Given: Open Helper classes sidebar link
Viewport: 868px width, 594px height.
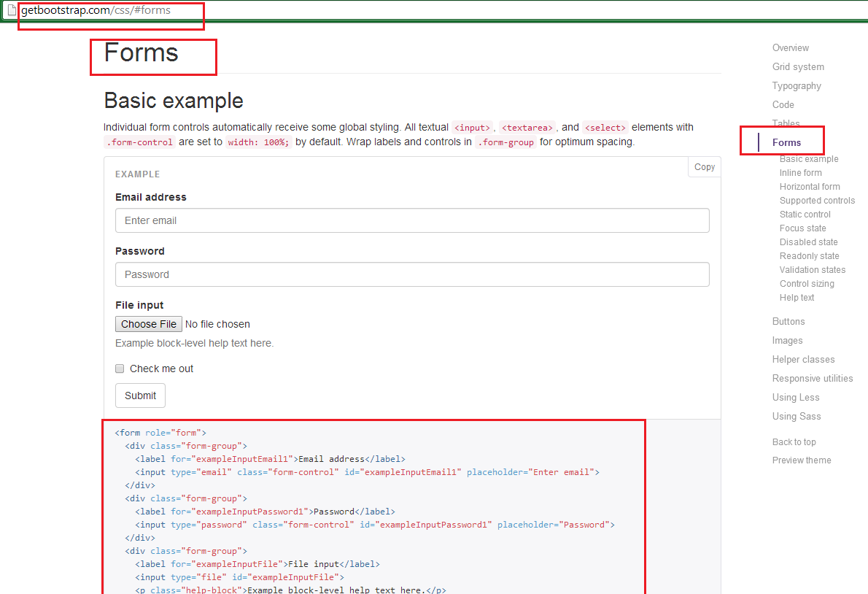Looking at the screenshot, I should point(803,360).
